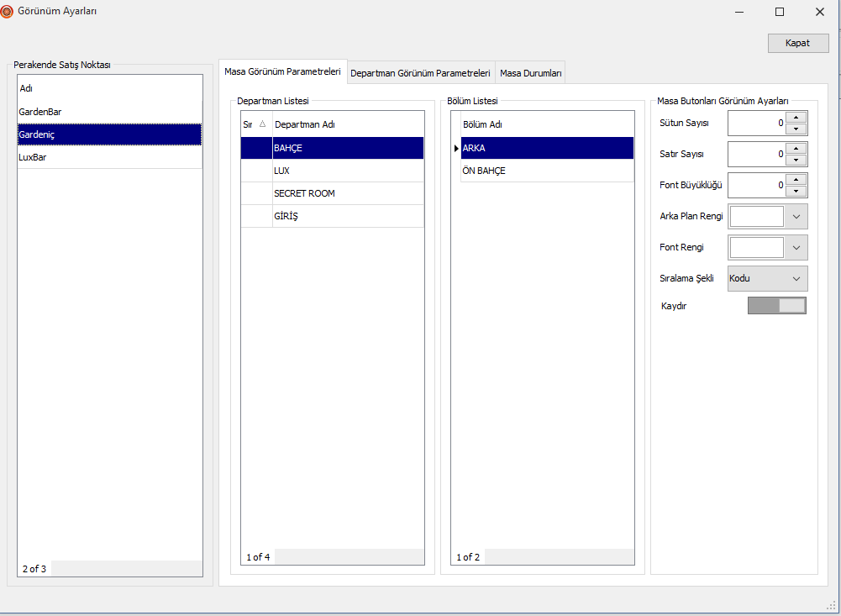
Task: Expand the Sıralama Şekli combo box
Action: 796,278
